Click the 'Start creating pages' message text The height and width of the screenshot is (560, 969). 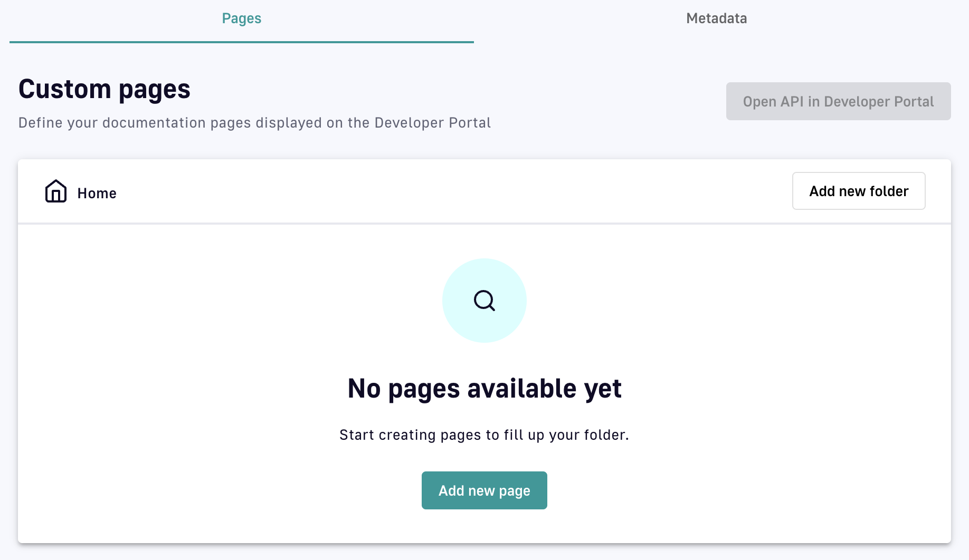[484, 435]
